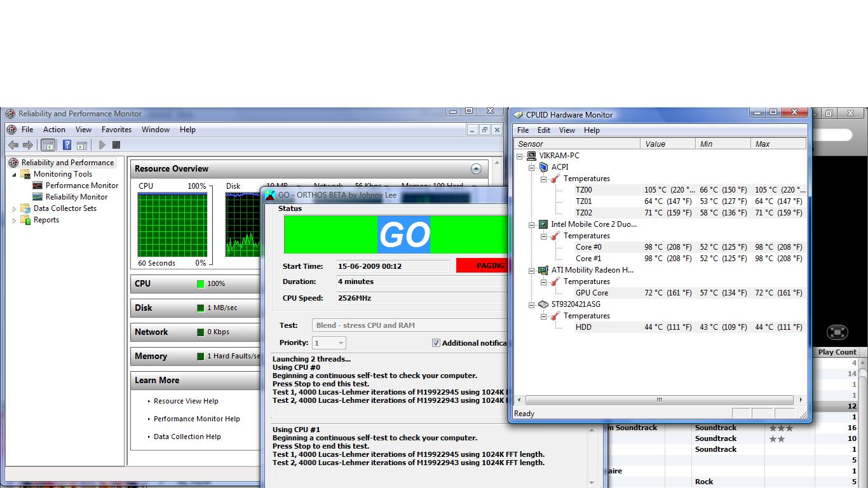This screenshot has width=868, height=488.
Task: Select the ACPI monitor icon
Action: pyautogui.click(x=543, y=167)
